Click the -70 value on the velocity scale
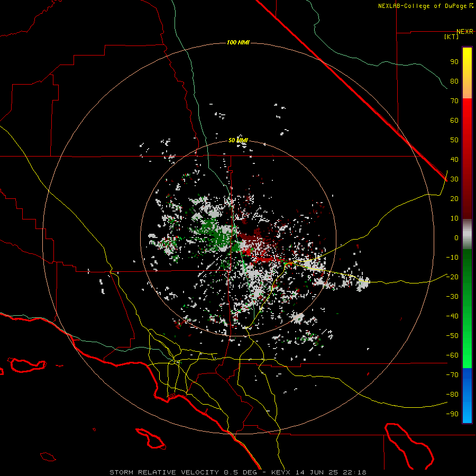Screen dimensions: 476x476 click(x=452, y=375)
